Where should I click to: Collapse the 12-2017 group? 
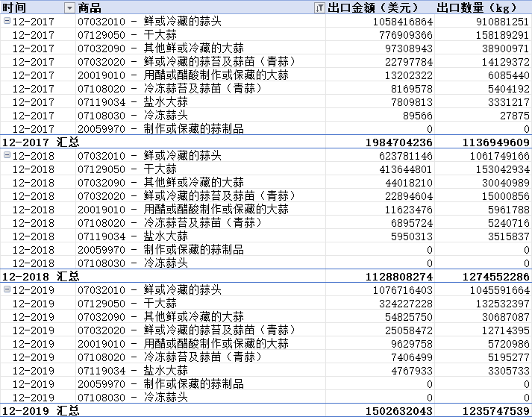(x=7, y=21)
